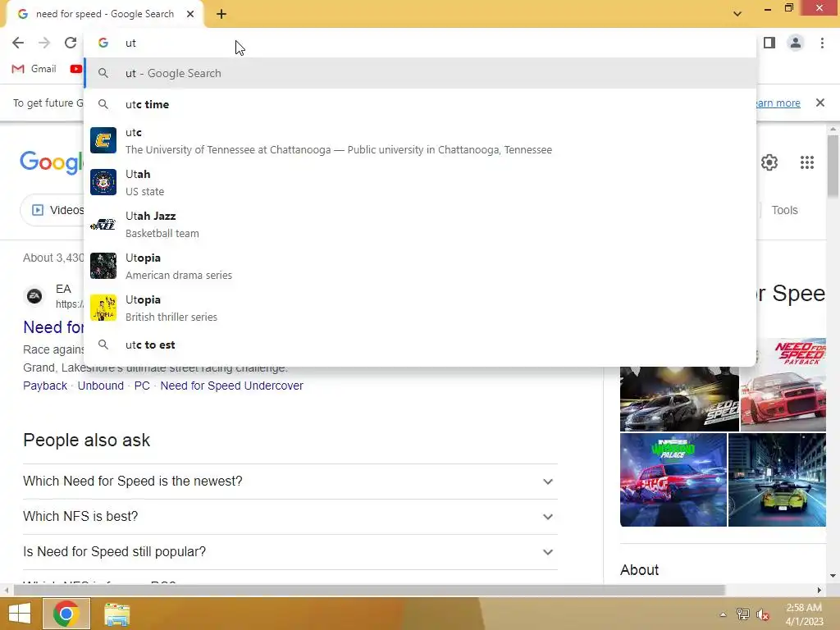This screenshot has width=840, height=630.
Task: Show hidden system tray icons
Action: click(x=723, y=614)
